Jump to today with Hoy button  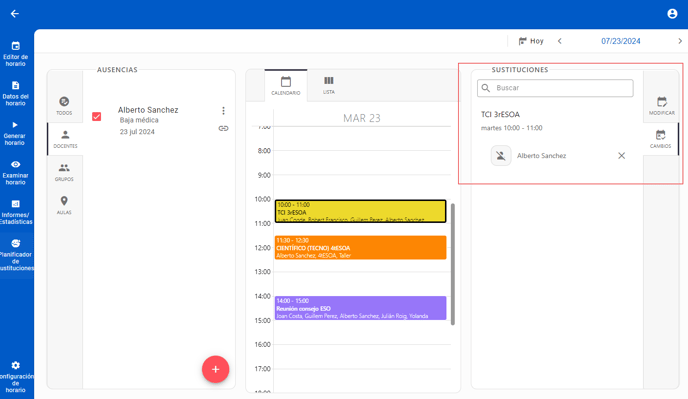pyautogui.click(x=531, y=41)
